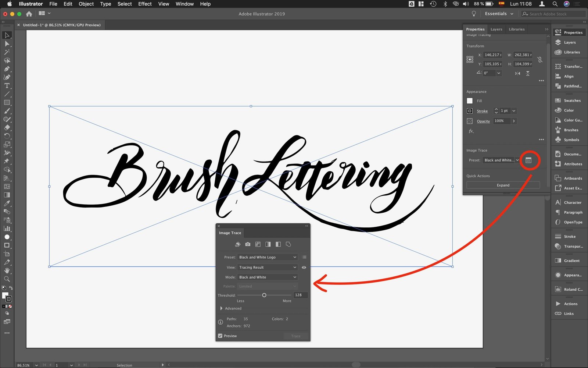
Task: Click the Fill color swatch in Appearance
Action: [470, 101]
